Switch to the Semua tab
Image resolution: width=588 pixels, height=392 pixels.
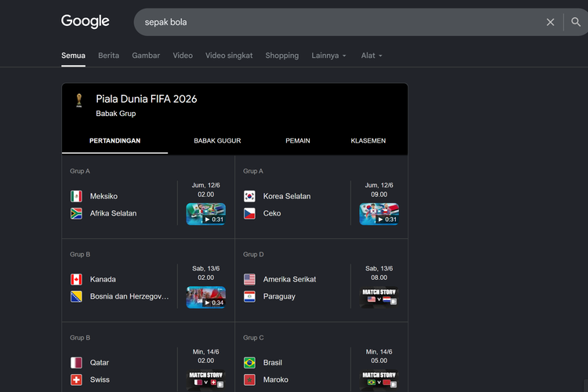pyautogui.click(x=73, y=56)
